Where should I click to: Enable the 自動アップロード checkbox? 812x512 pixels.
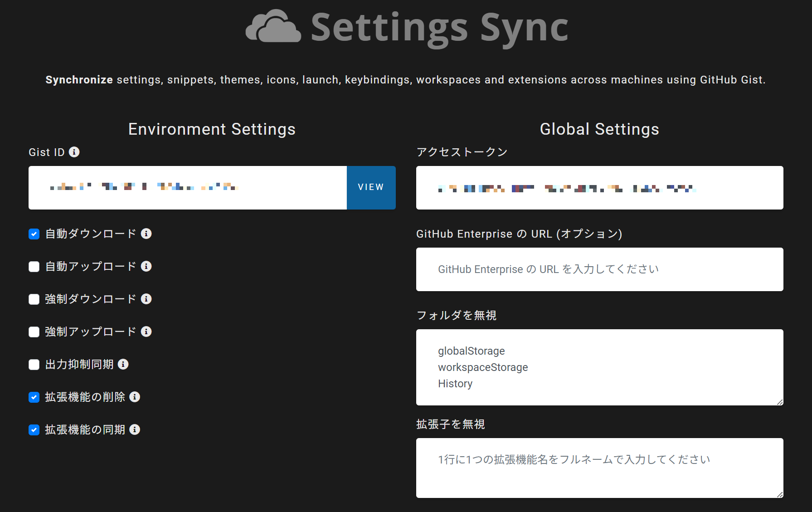(x=34, y=267)
